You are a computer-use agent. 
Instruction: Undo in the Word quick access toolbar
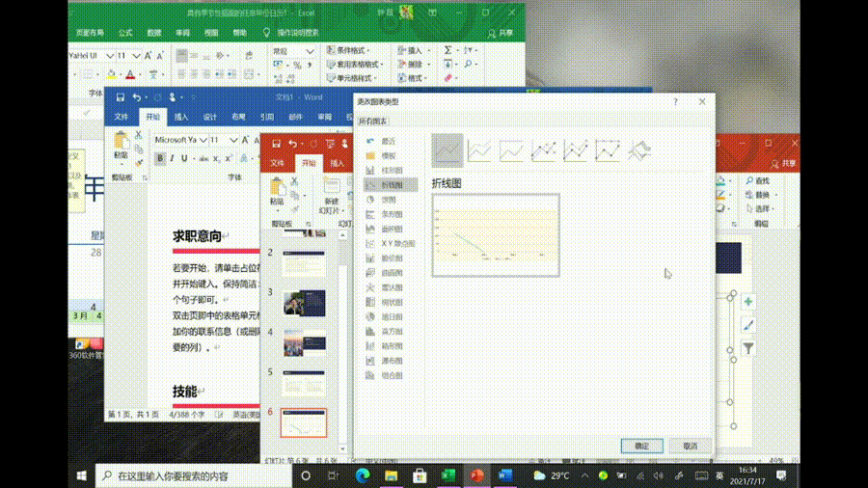tap(136, 97)
